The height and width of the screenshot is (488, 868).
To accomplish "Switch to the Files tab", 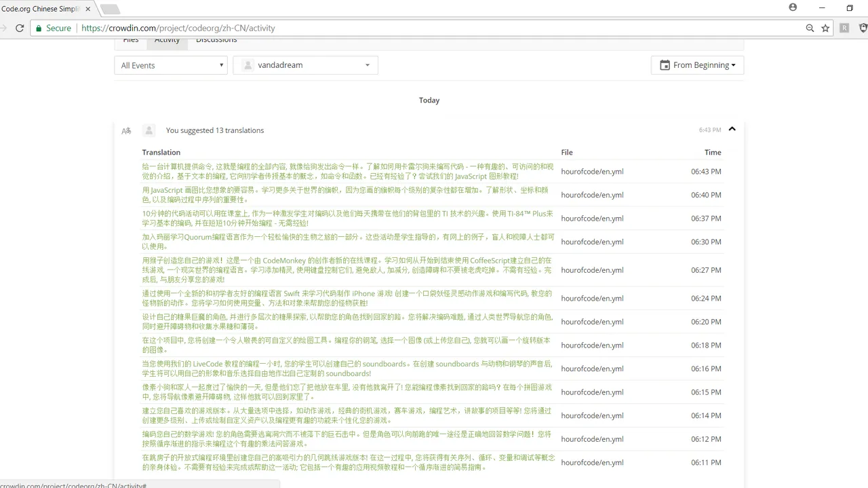I will [131, 41].
